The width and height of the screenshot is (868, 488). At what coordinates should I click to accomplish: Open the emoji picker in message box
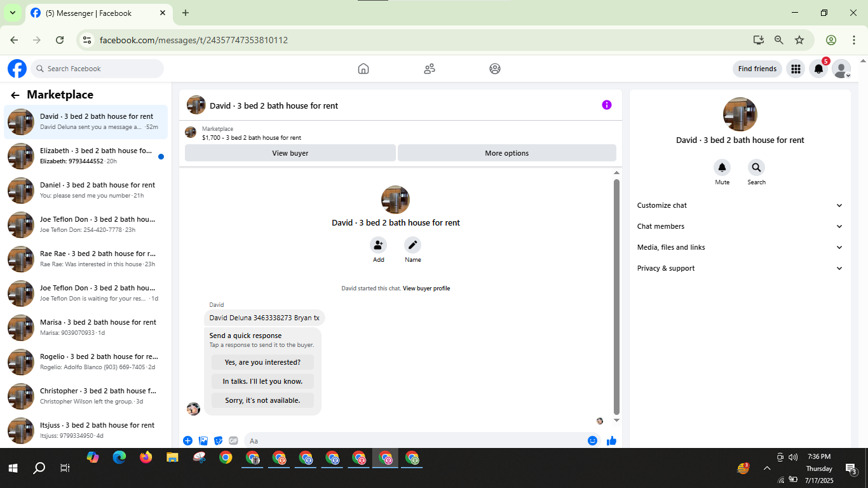click(592, 440)
